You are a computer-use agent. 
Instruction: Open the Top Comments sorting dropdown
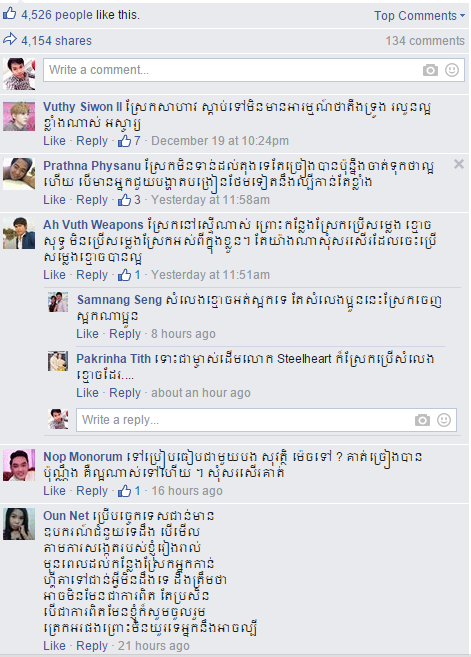click(419, 16)
